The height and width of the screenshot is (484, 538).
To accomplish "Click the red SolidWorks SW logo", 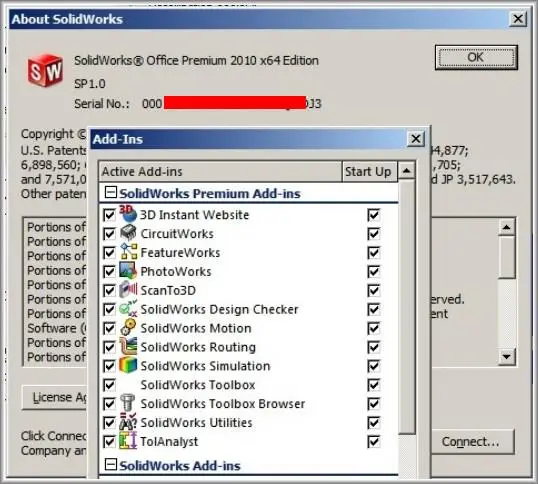I will pyautogui.click(x=45, y=71).
